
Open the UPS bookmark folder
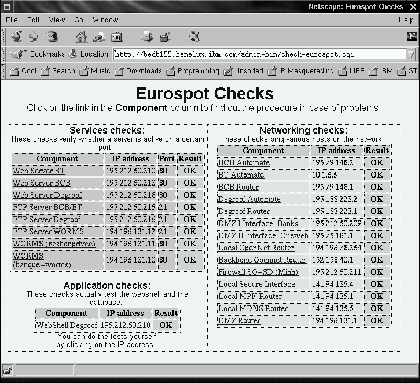[x=351, y=71]
